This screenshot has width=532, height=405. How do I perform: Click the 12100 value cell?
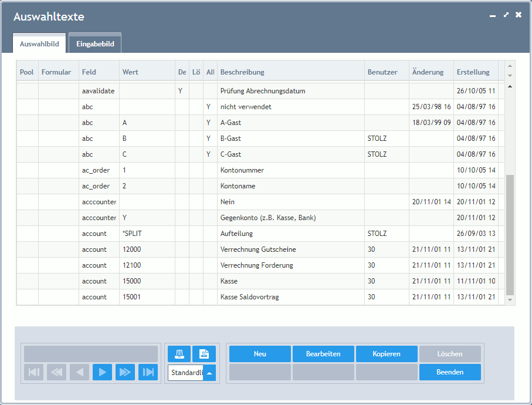point(147,265)
